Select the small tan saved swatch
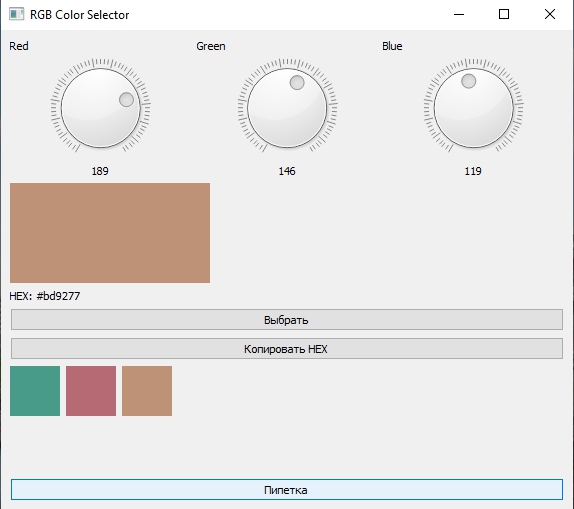Viewport: 574px width, 509px height. pos(147,391)
